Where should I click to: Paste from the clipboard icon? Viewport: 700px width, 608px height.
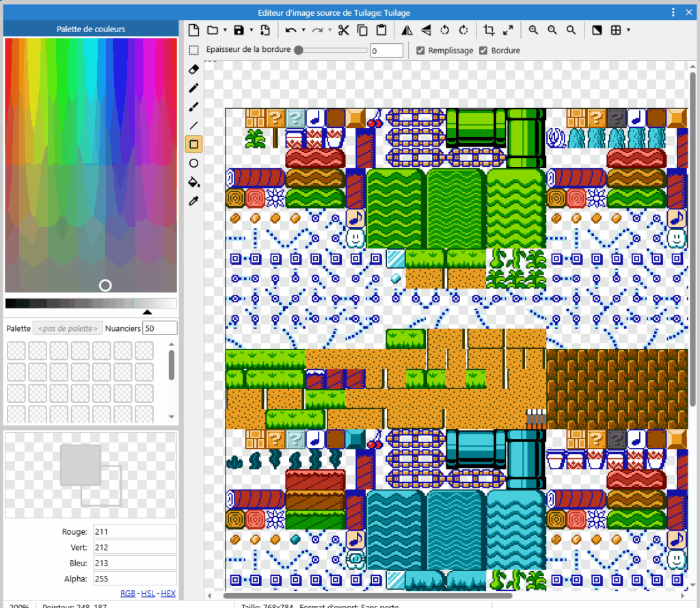point(381,30)
